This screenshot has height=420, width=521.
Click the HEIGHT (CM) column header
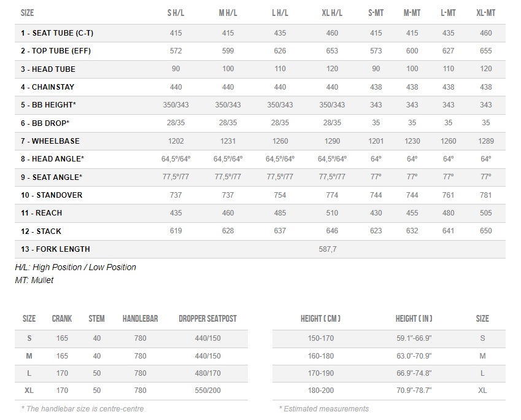[320, 319]
